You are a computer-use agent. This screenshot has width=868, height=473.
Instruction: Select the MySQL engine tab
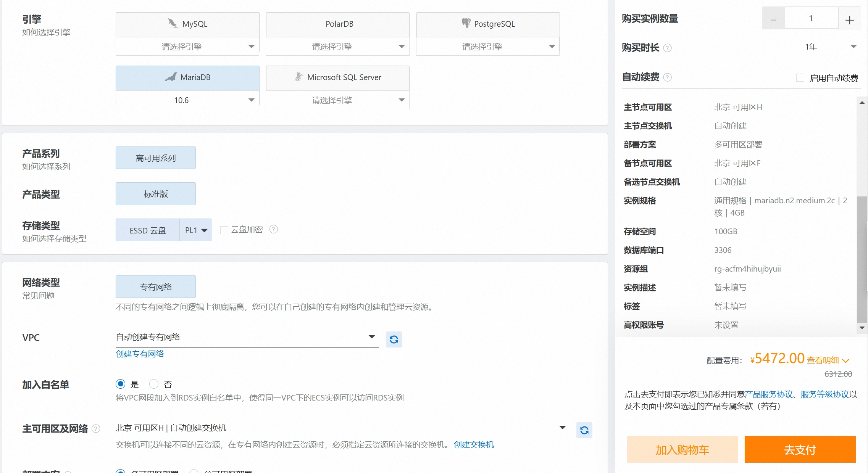[x=187, y=24]
